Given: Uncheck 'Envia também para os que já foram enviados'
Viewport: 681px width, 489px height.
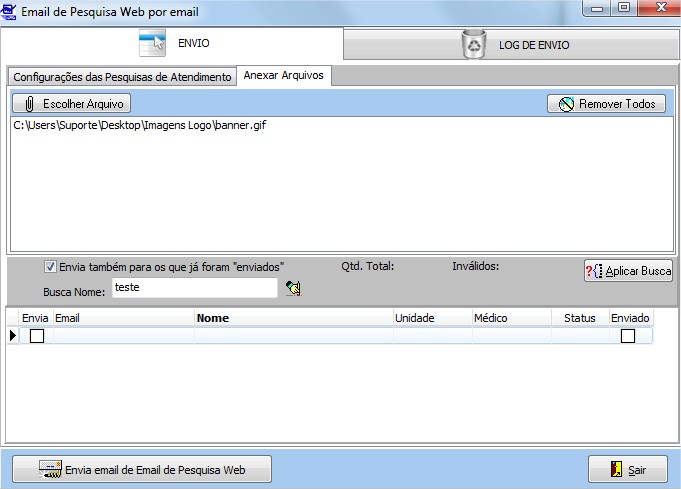Looking at the screenshot, I should coord(51,267).
